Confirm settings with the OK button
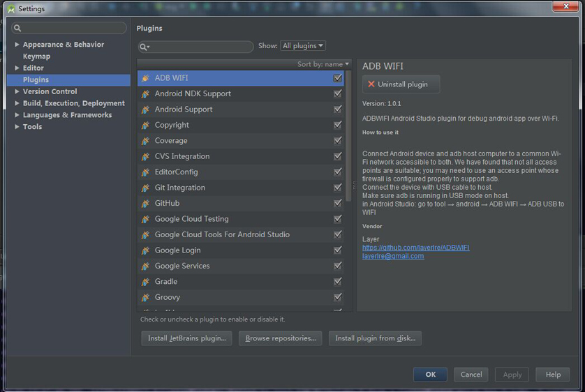 [430, 375]
